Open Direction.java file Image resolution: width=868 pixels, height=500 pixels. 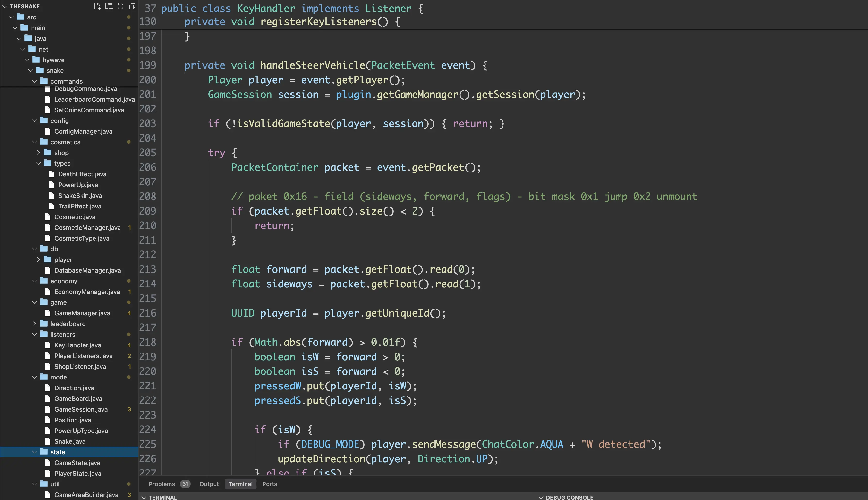[74, 388]
